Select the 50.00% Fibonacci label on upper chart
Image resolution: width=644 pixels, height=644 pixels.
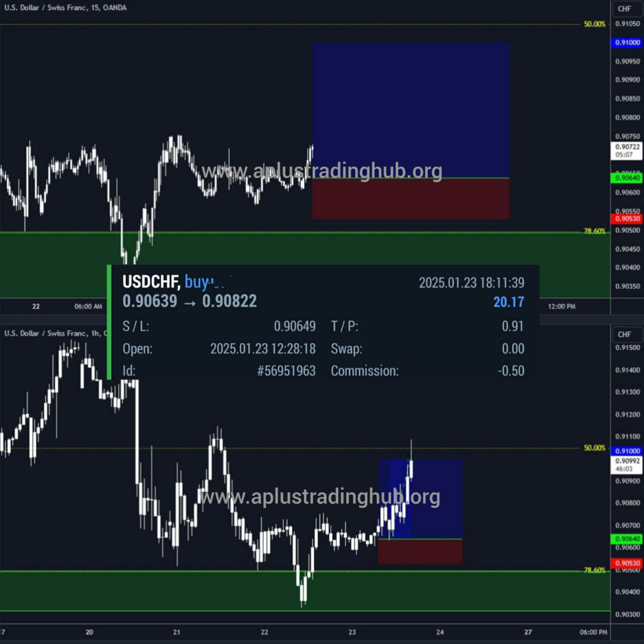[594, 24]
